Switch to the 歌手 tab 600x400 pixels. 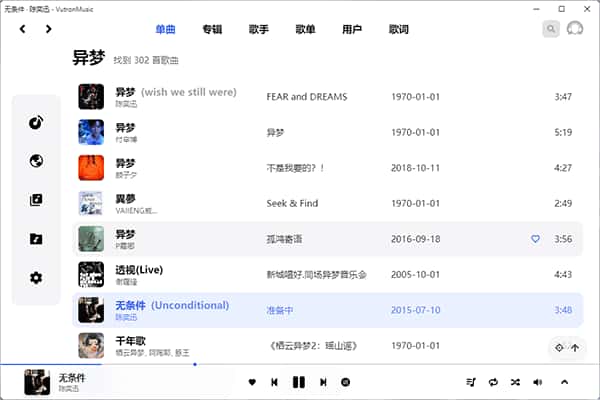pos(259,29)
